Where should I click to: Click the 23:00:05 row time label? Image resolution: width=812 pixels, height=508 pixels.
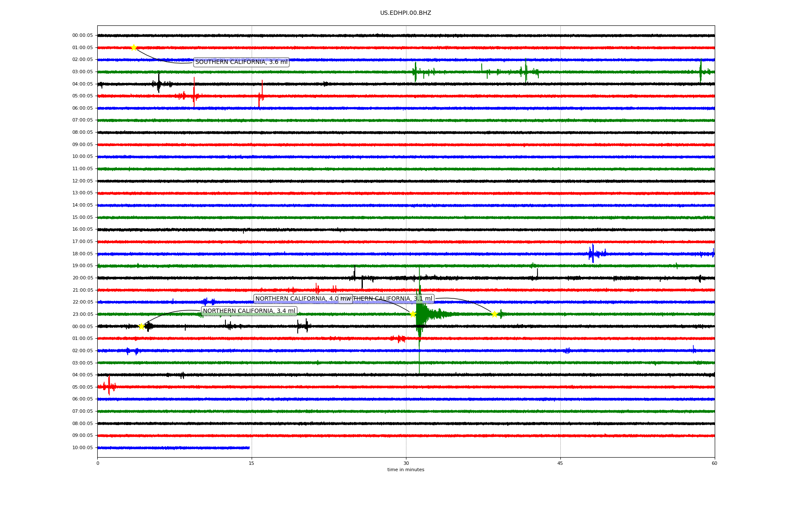(x=82, y=314)
